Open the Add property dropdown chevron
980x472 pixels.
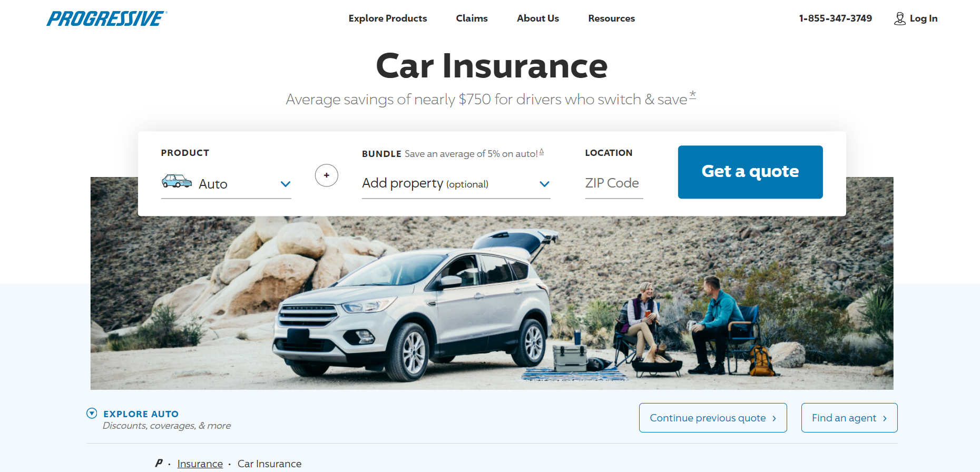point(545,184)
